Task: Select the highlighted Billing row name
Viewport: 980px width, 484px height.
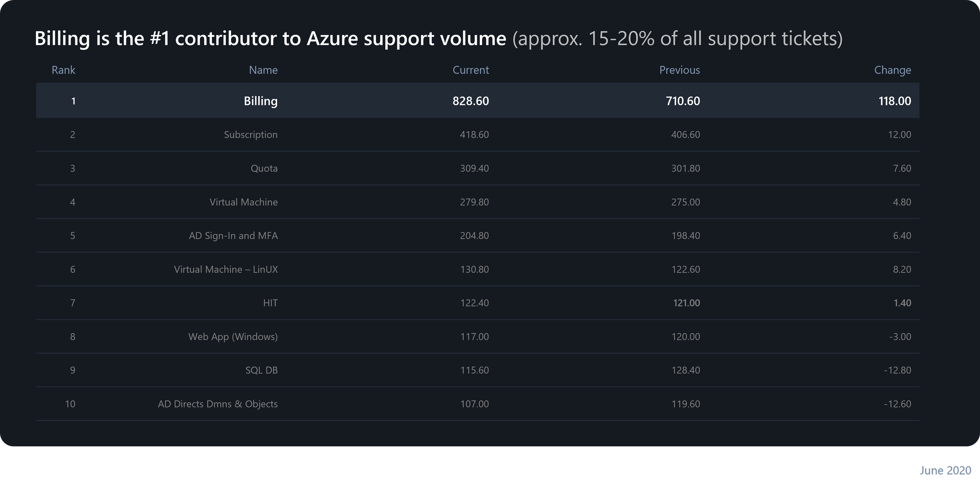Action: point(260,101)
